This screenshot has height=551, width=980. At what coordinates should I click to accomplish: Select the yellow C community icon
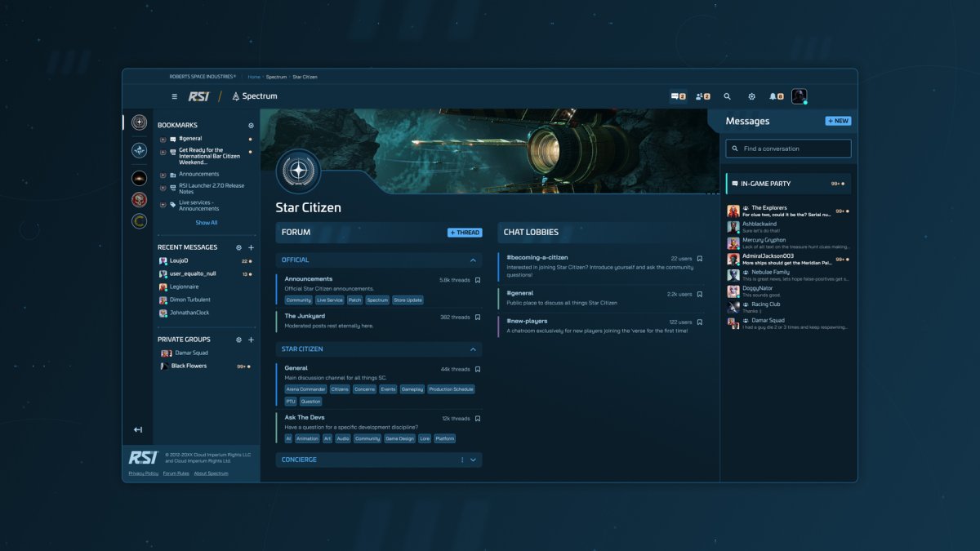[140, 221]
